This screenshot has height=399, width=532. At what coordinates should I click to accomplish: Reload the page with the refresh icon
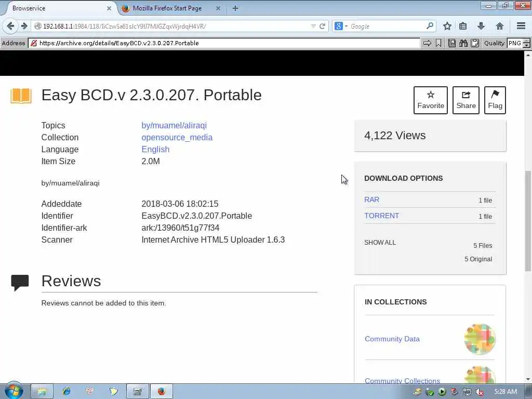coord(322,26)
